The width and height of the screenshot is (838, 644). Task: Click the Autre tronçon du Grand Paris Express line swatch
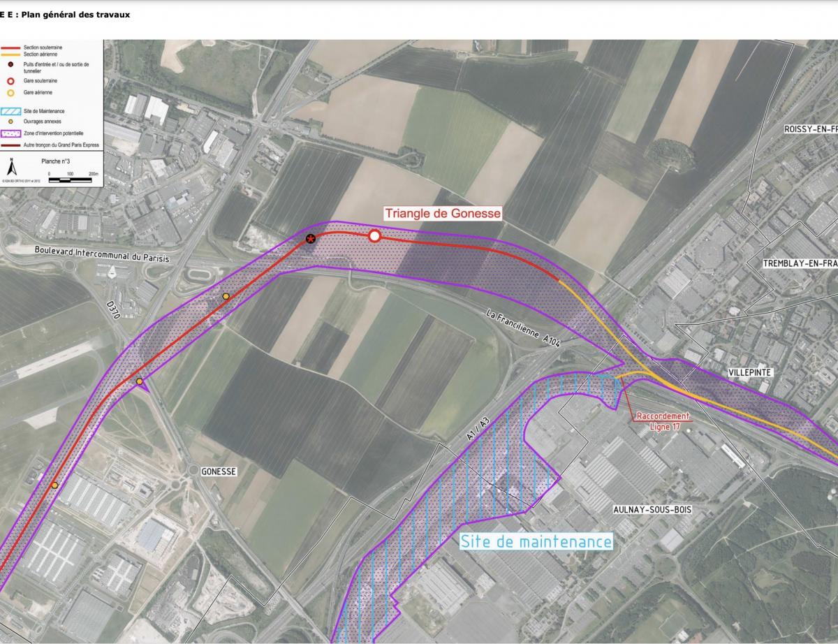click(10, 145)
